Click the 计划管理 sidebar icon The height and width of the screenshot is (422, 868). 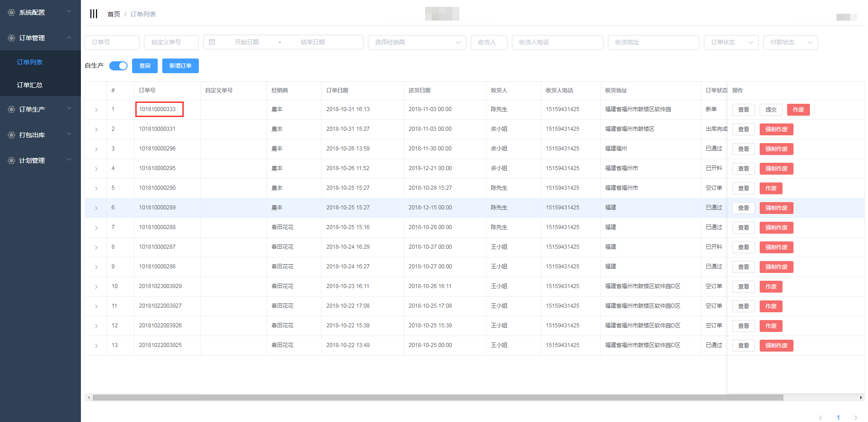point(11,160)
